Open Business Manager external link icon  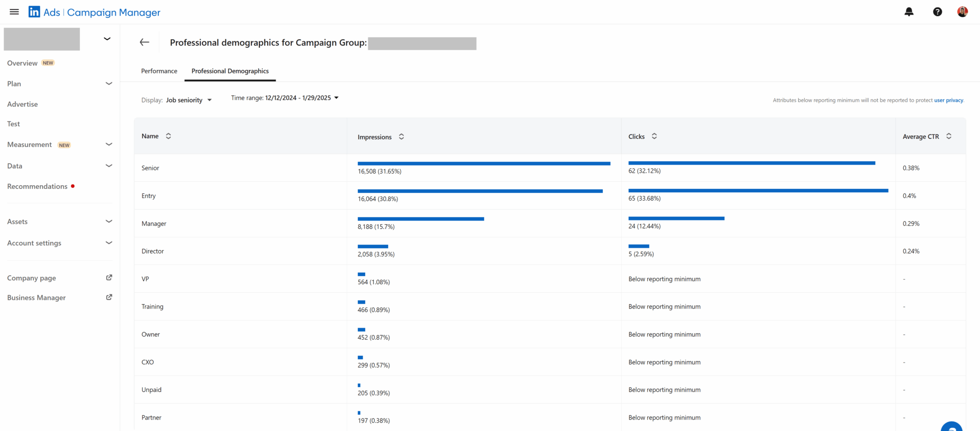109,297
